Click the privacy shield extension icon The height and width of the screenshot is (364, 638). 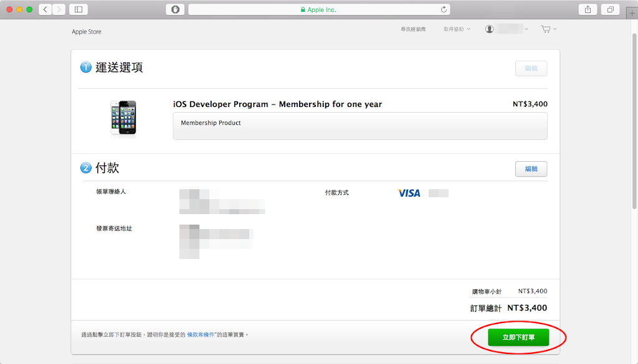175,9
